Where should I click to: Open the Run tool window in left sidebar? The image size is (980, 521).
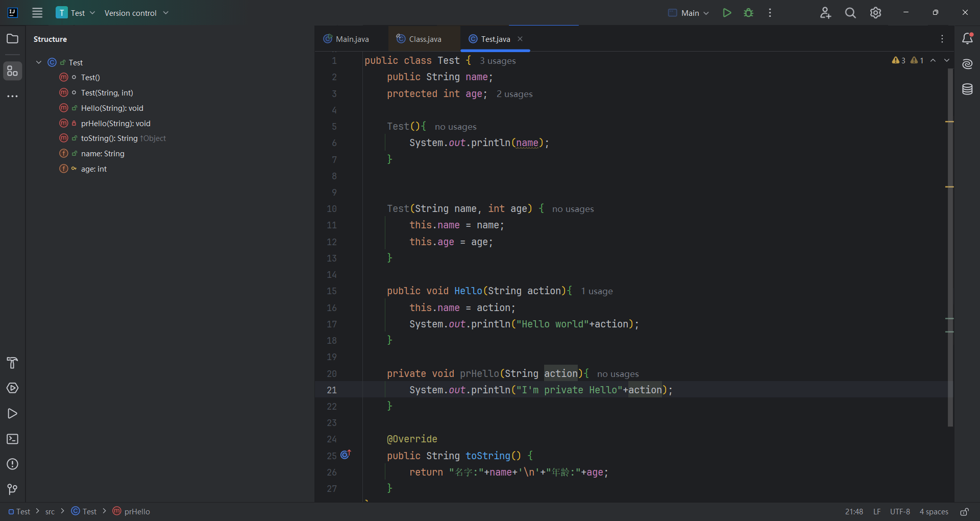point(12,414)
